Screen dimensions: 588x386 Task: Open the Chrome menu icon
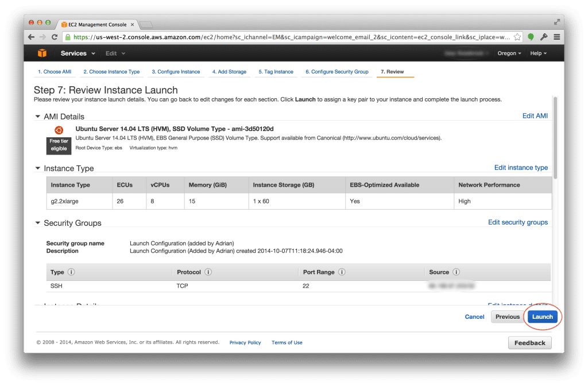pyautogui.click(x=556, y=37)
